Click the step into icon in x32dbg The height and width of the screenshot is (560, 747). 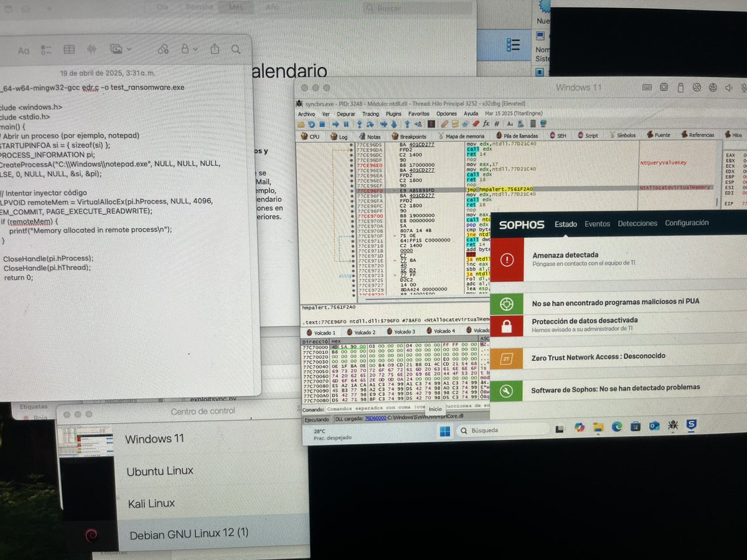point(359,124)
